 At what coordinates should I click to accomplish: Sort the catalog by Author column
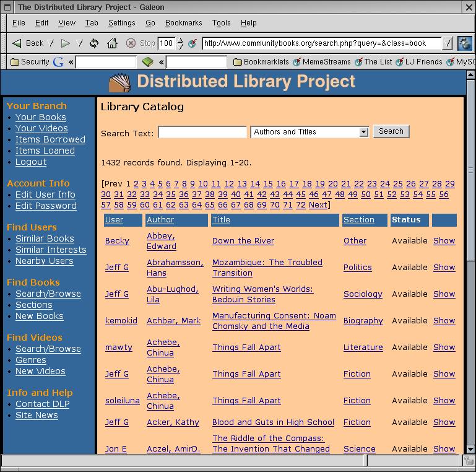pos(160,220)
